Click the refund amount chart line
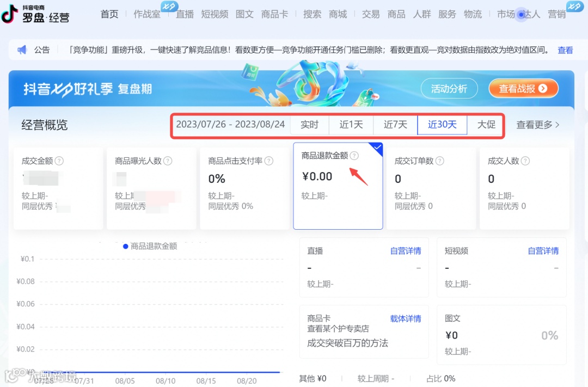The width and height of the screenshot is (588, 387). click(161, 372)
